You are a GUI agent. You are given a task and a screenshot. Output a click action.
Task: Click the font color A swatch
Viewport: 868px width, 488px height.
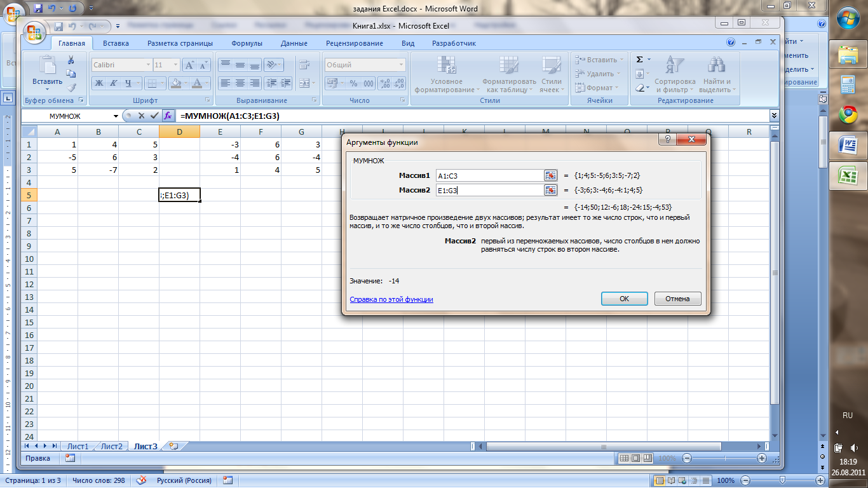[198, 83]
